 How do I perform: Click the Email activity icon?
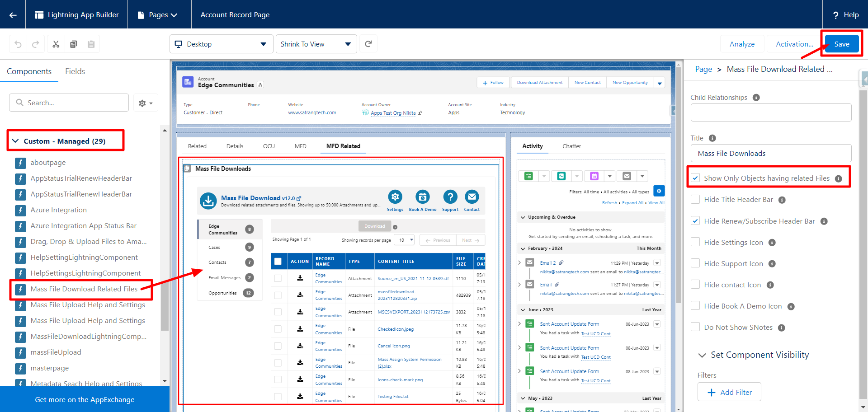[627, 176]
